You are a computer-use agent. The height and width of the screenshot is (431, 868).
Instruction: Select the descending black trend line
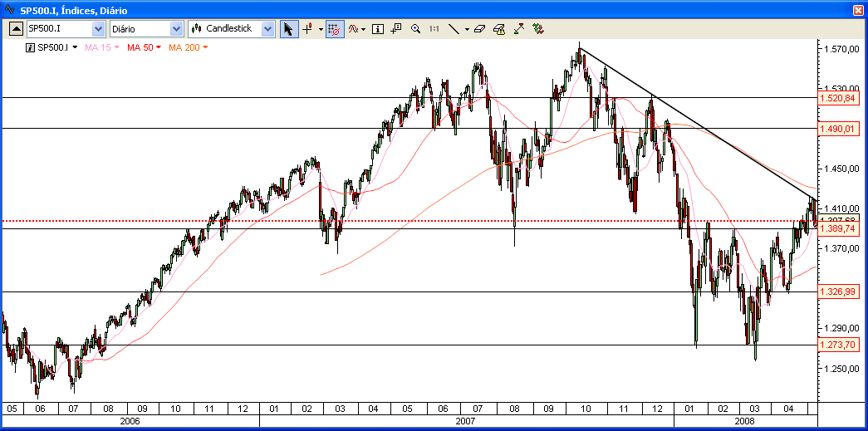pyautogui.click(x=698, y=124)
